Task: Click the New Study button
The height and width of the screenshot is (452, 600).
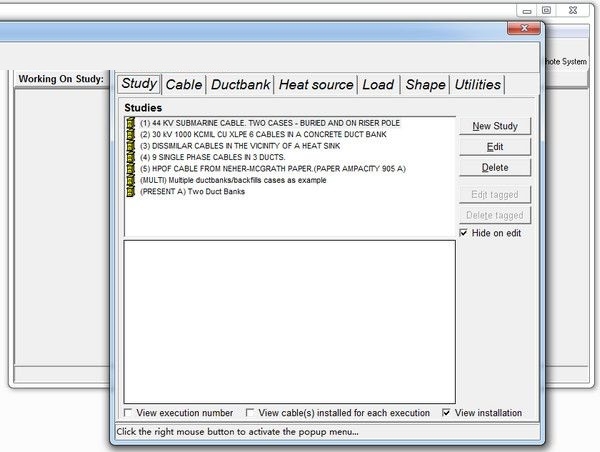Action: (x=495, y=126)
